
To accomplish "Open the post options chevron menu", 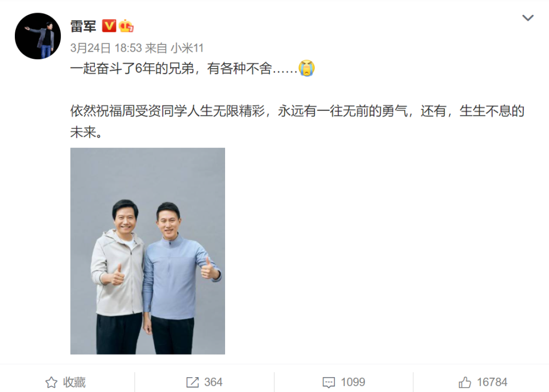I will coord(528,18).
